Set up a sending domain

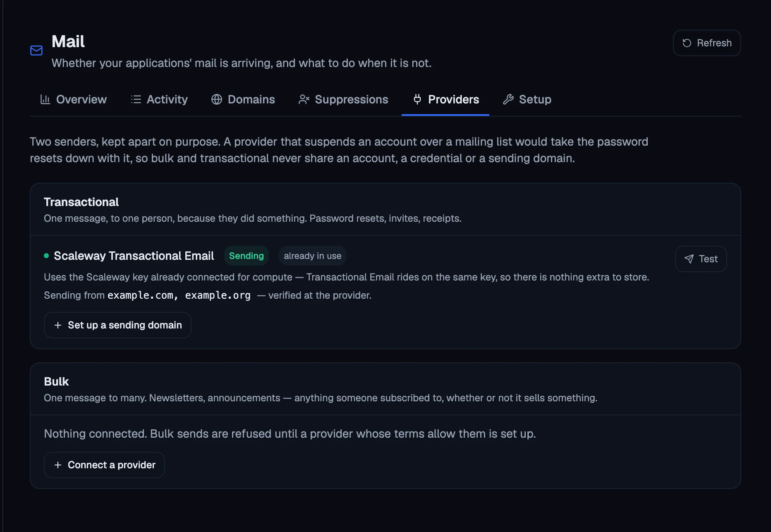(x=117, y=325)
